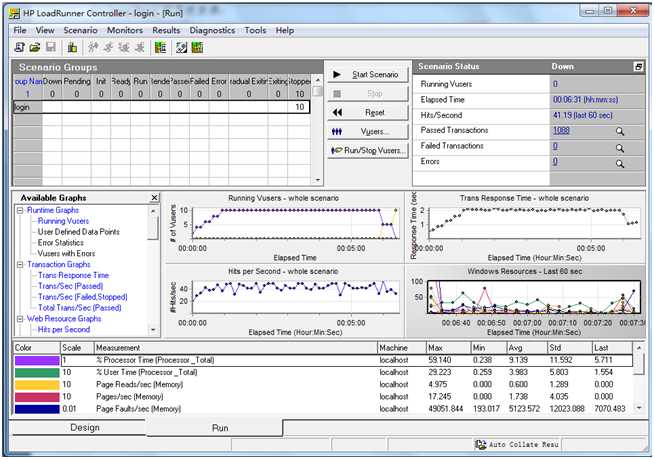Viewport: 654px width, 459px height.
Task: Click the Passed Transactions 1088 link
Action: click(561, 130)
